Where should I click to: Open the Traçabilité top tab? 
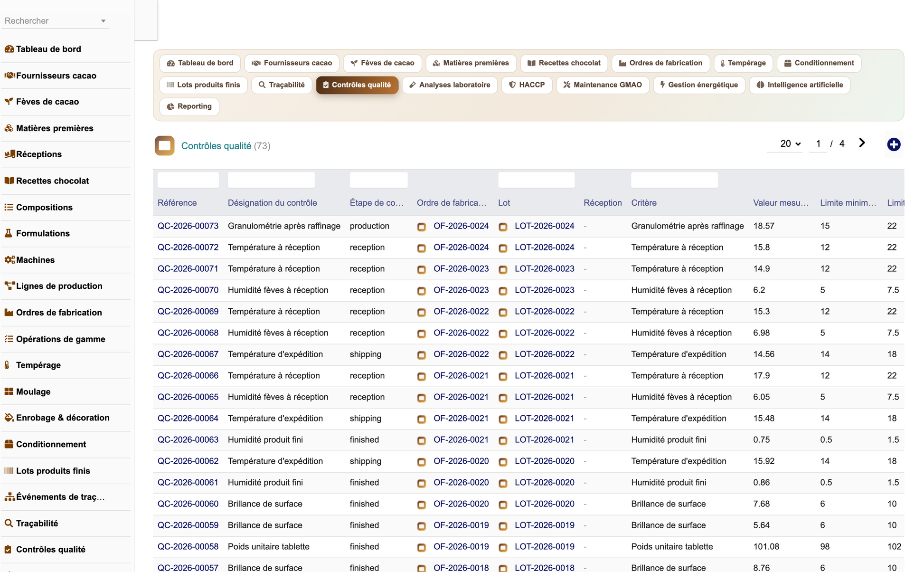pyautogui.click(x=282, y=85)
